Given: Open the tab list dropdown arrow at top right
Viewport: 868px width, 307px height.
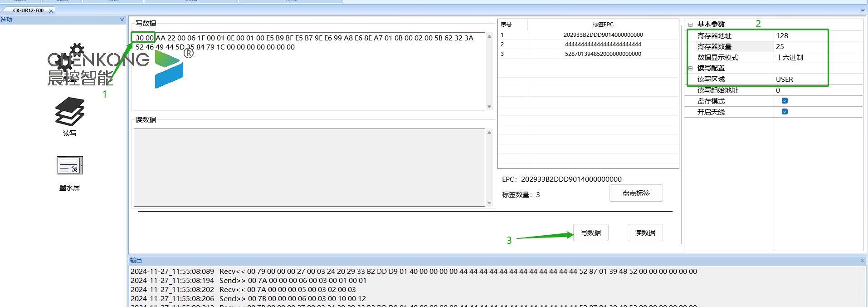Looking at the screenshot, I should pos(862,10).
